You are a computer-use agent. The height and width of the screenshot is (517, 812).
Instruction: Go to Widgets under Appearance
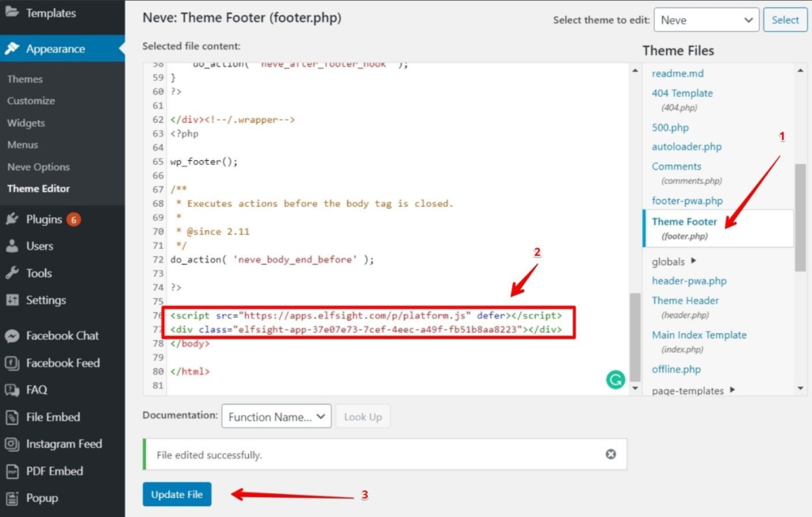coord(26,123)
